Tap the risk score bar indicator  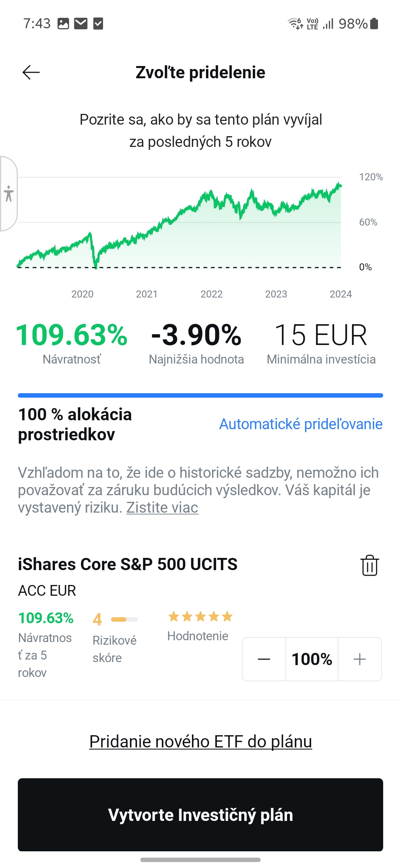(124, 619)
